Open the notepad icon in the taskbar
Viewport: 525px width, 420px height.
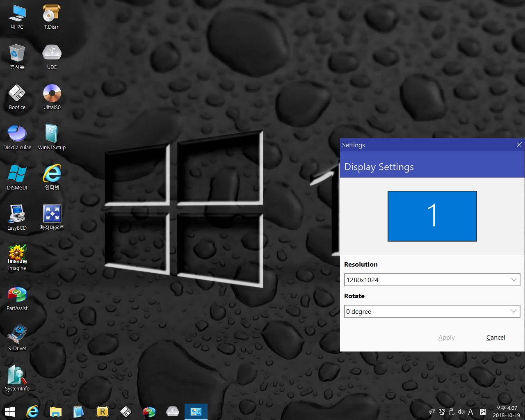pos(79,411)
